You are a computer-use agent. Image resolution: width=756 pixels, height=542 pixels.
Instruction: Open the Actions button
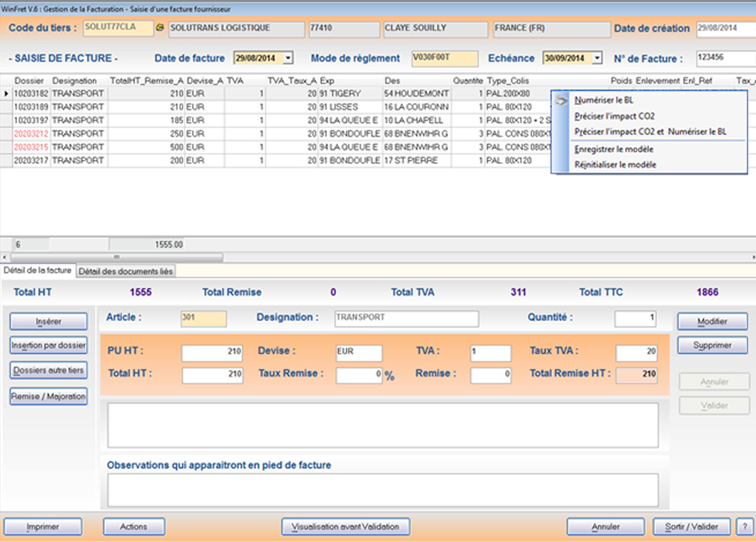(x=134, y=527)
